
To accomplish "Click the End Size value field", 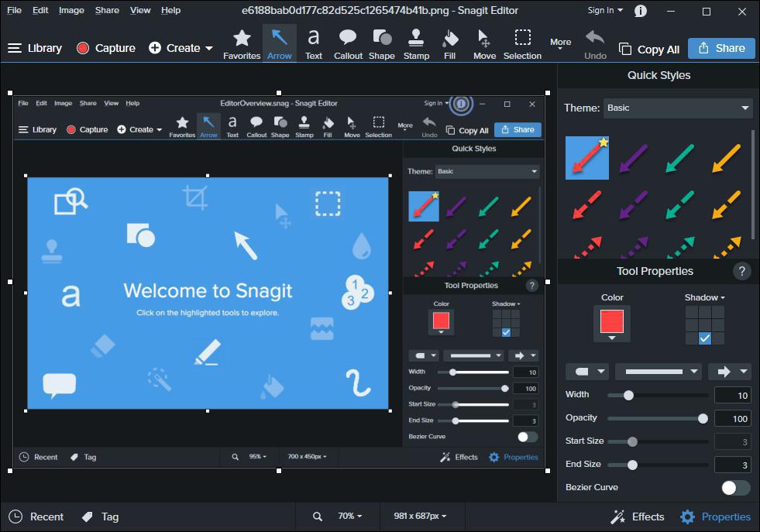I will [x=732, y=465].
